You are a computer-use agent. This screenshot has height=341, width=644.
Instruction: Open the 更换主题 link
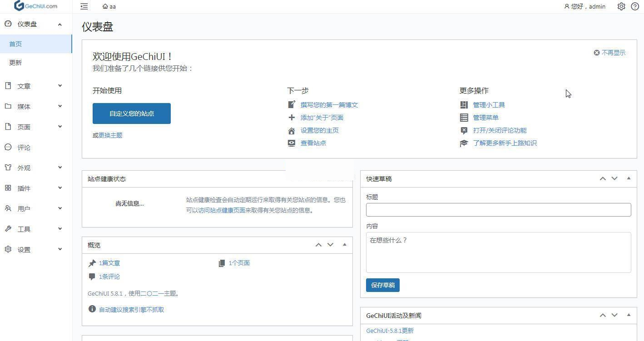[110, 135]
